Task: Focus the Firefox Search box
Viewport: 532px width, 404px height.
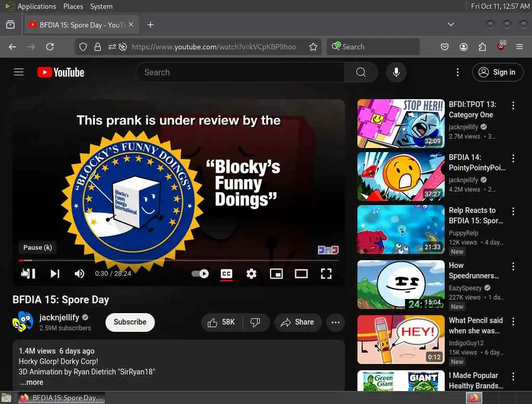Action: point(373,47)
